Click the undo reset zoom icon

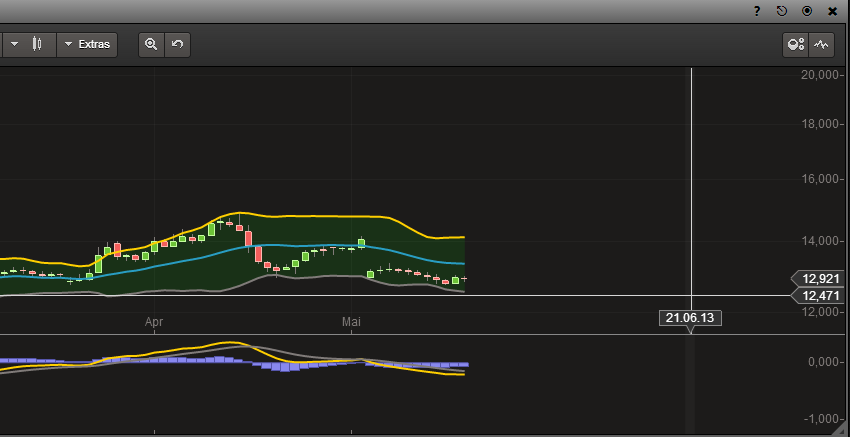(x=177, y=44)
